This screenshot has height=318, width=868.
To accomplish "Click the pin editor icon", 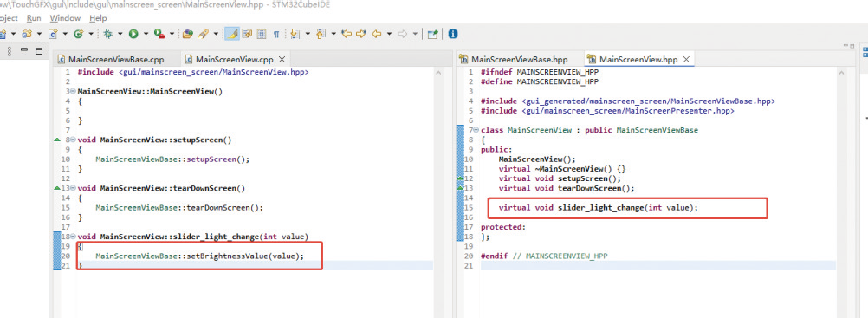I will coord(433,34).
